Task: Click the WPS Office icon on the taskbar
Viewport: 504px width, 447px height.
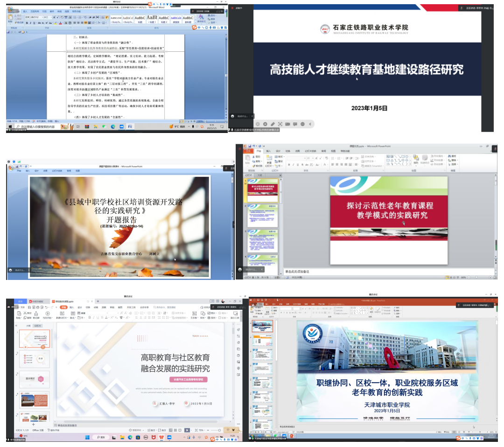Action: [x=161, y=438]
